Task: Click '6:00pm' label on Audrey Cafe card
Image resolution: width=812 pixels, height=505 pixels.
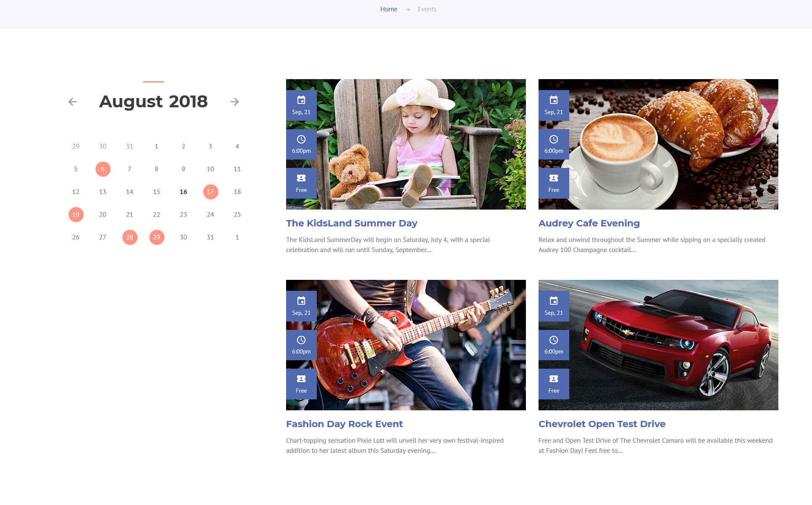Action: click(x=554, y=151)
